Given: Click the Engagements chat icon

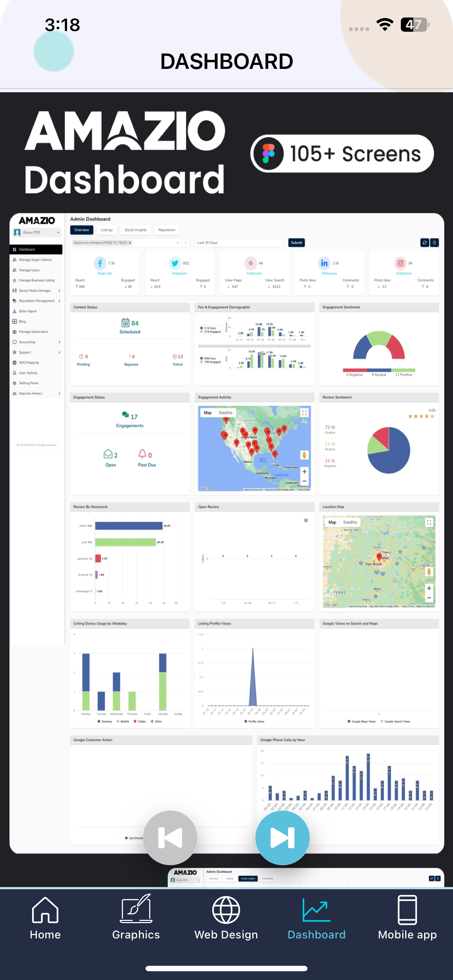Looking at the screenshot, I should 125,415.
